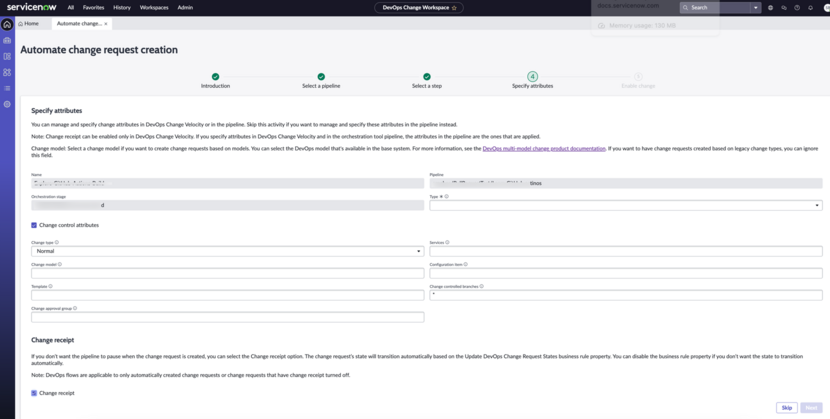This screenshot has width=830, height=419.
Task: Click the read-only Pipeline field
Action: (x=626, y=183)
